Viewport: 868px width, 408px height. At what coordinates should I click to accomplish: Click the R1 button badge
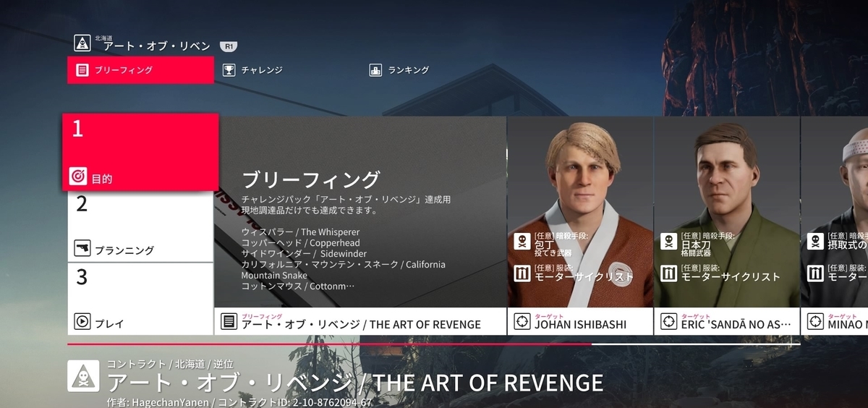click(x=229, y=46)
